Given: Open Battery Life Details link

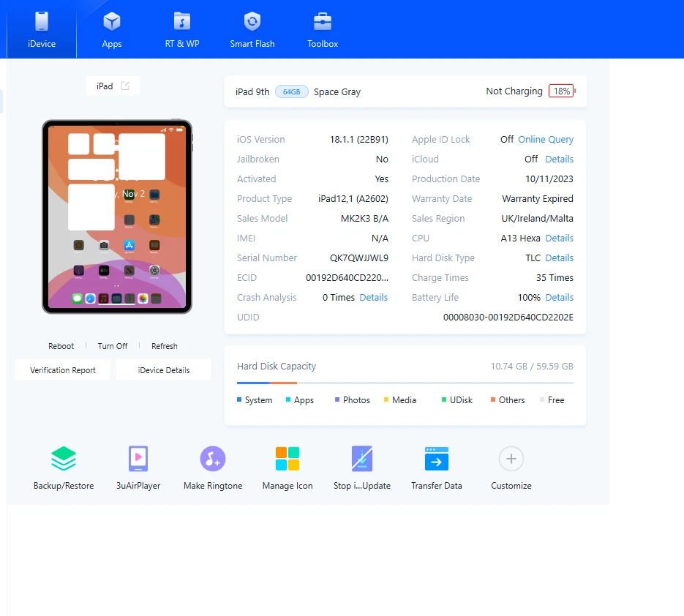Looking at the screenshot, I should 559,297.
